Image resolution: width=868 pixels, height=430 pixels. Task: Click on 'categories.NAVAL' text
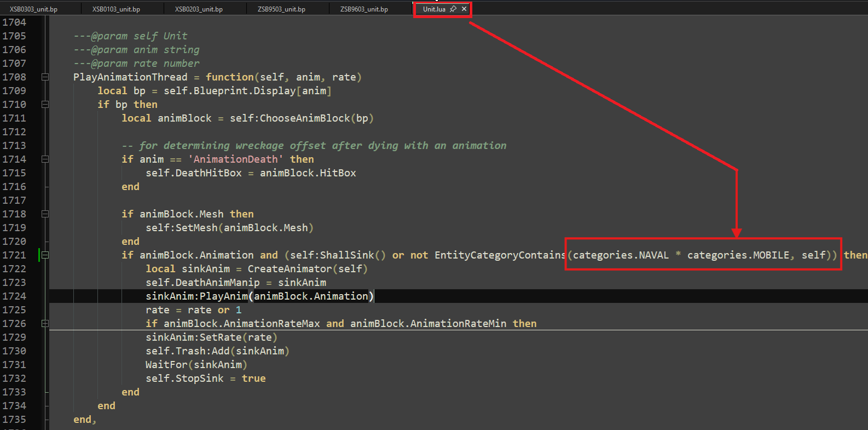[x=621, y=255]
